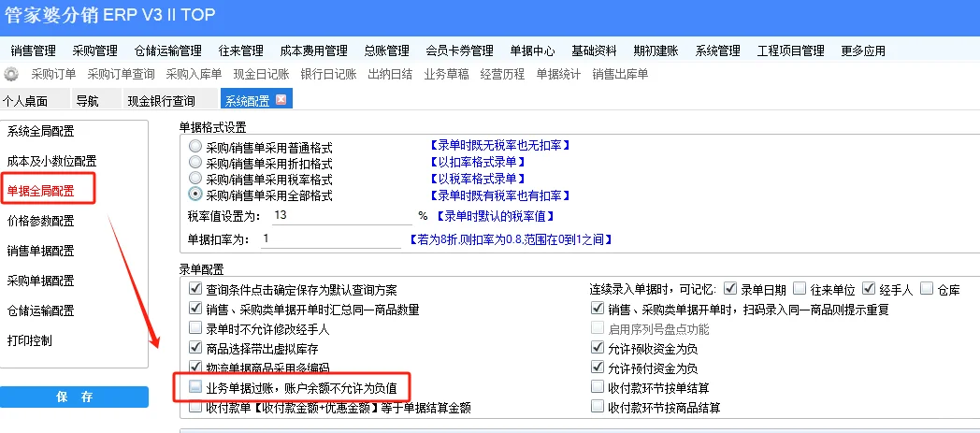Viewport: 980px width, 433px height.
Task: Open the 单据中心 menu
Action: point(532,51)
